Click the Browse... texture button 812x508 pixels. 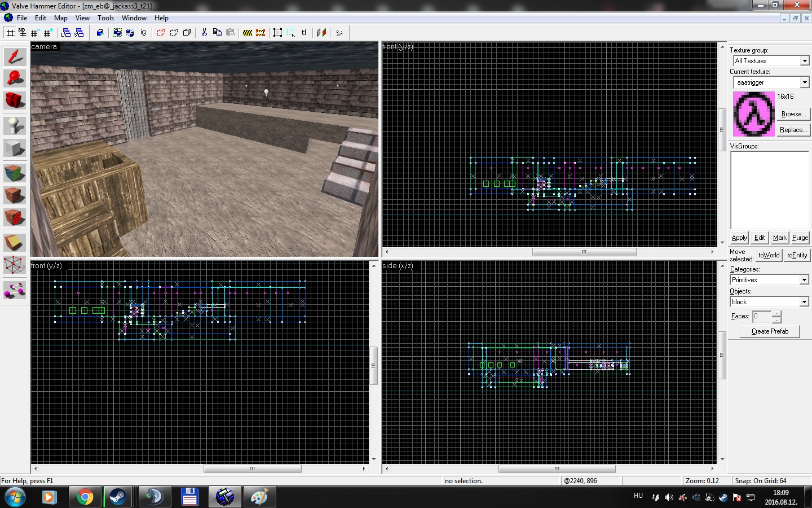pos(793,114)
